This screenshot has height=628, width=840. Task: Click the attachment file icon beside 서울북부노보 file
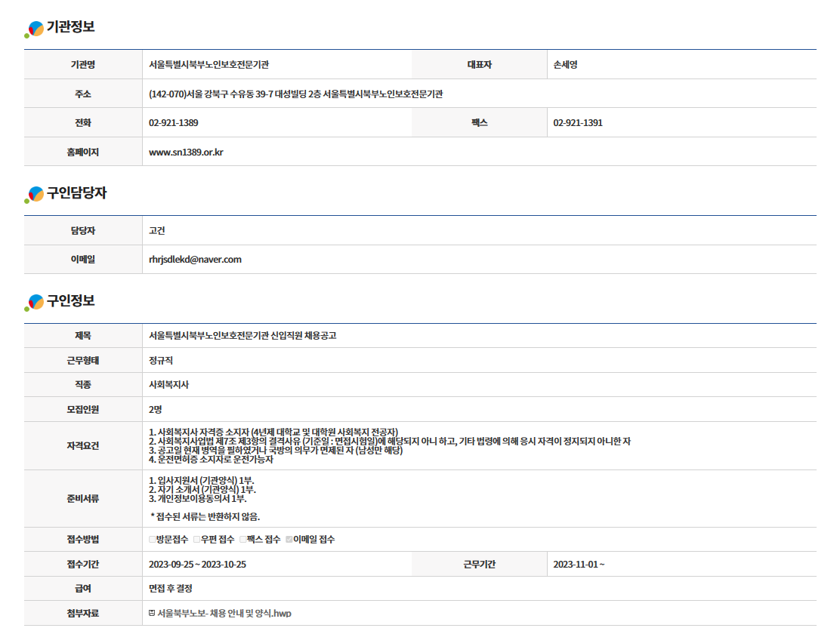(x=153, y=613)
